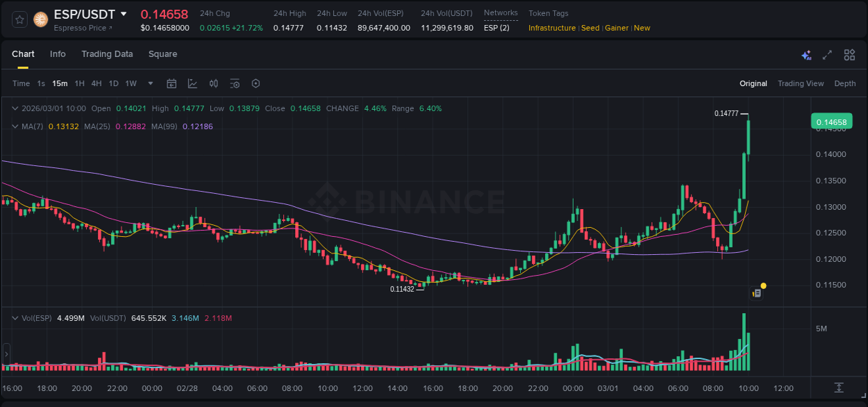Switch to the Trading Data tab

pos(107,53)
